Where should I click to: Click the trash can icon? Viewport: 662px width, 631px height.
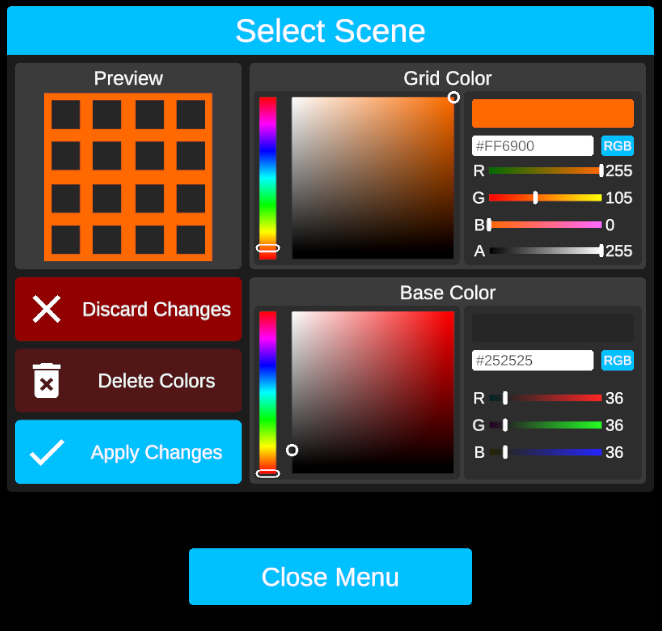pos(47,381)
